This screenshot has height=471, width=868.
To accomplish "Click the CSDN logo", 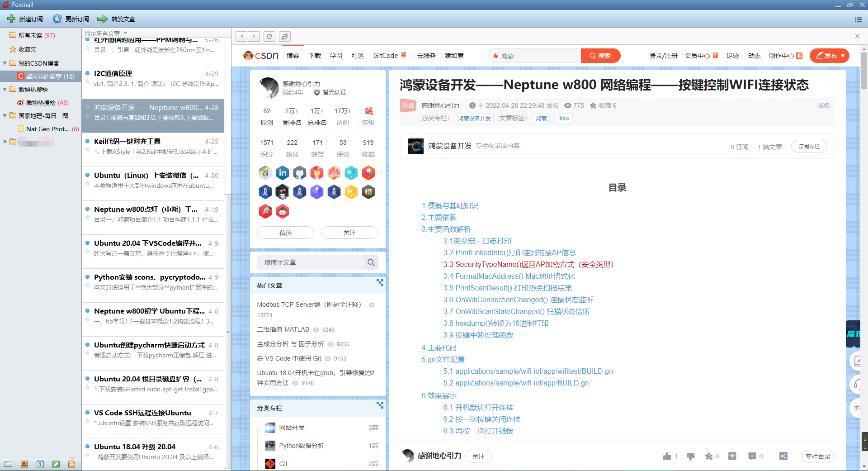I will point(260,56).
